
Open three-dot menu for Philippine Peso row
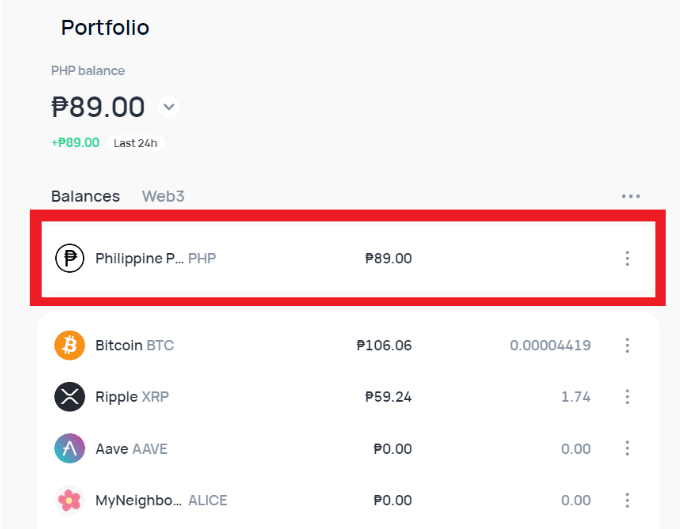[627, 258]
